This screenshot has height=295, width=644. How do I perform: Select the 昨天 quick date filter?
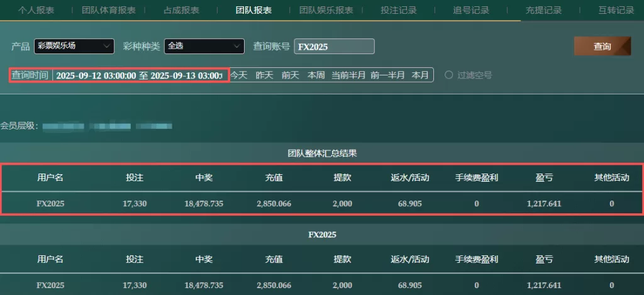tap(264, 75)
